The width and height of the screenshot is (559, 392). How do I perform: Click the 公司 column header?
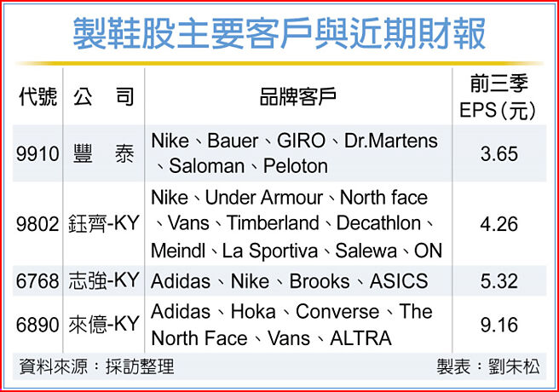coord(103,97)
